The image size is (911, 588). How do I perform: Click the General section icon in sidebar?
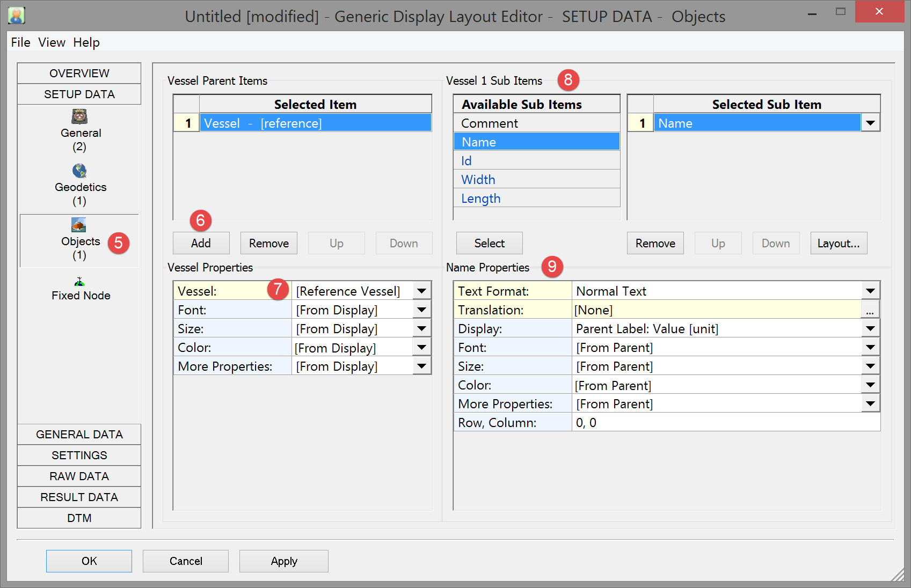click(79, 116)
